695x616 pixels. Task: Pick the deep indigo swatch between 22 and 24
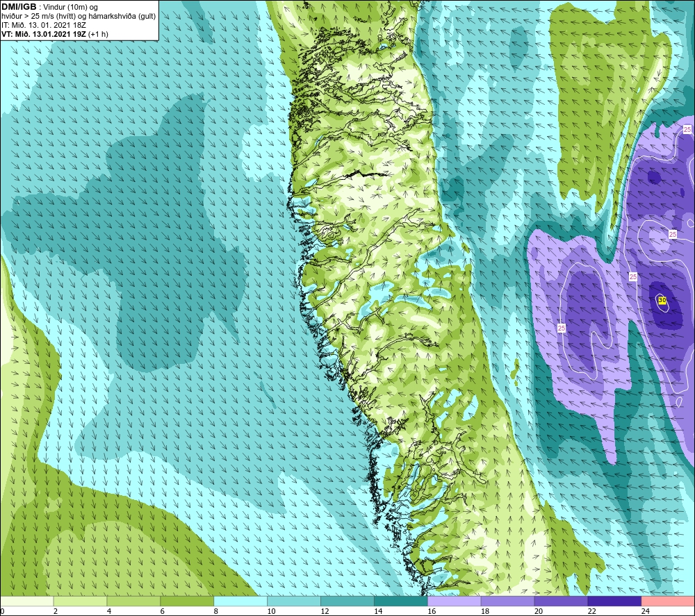[615, 601]
